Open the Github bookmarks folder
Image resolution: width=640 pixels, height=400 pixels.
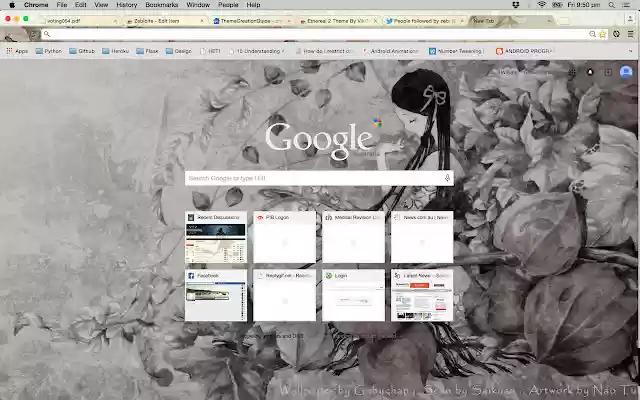(82, 51)
